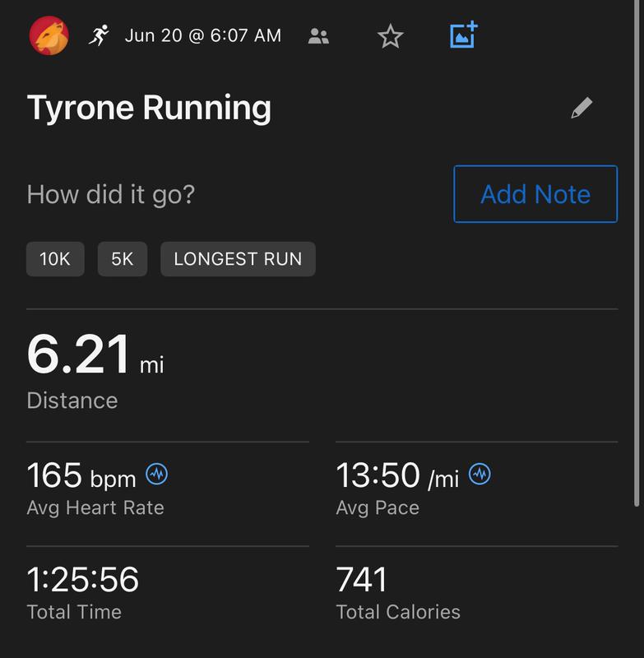Open heart rate insight badge icon
Screen dimensions: 644x658
tap(157, 474)
